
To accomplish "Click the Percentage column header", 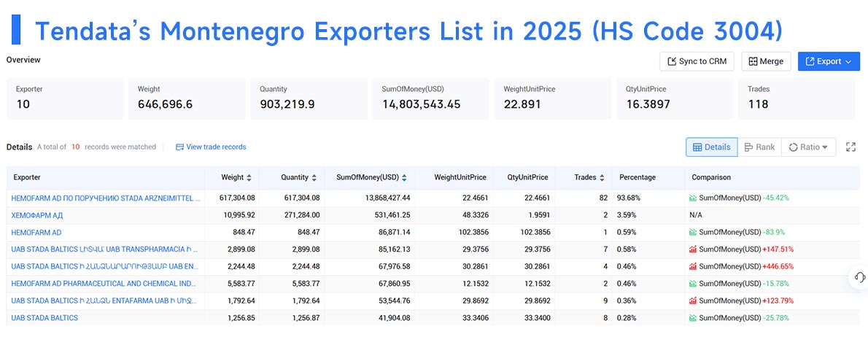I will click(x=638, y=178).
